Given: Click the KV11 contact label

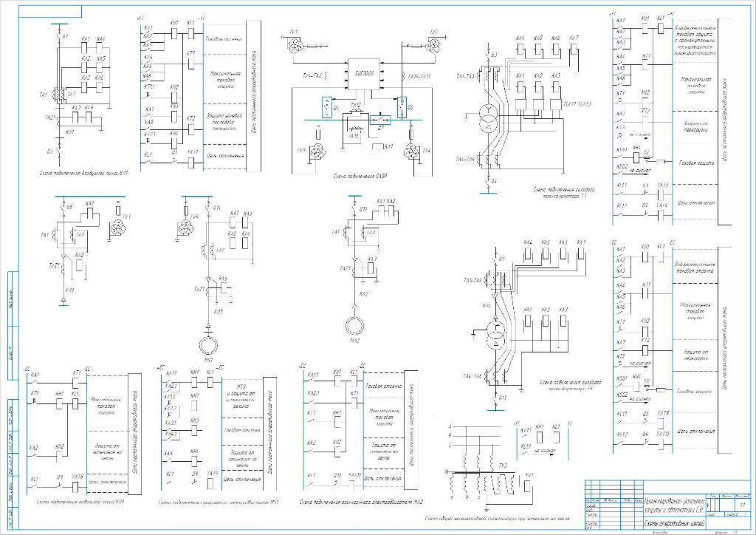Looking at the screenshot, I should pos(525,429).
